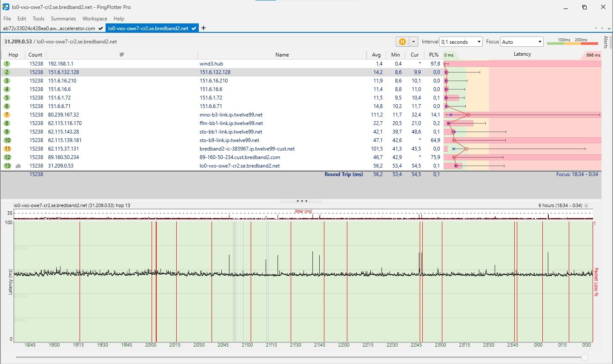
Task: Pause the trace with the orange pause button
Action: click(402, 42)
